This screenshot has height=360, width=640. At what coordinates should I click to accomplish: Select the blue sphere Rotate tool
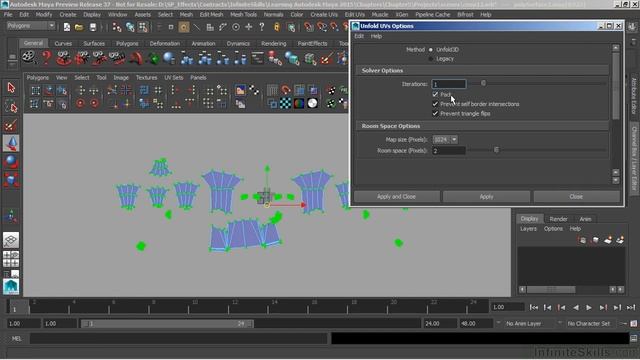click(x=11, y=162)
